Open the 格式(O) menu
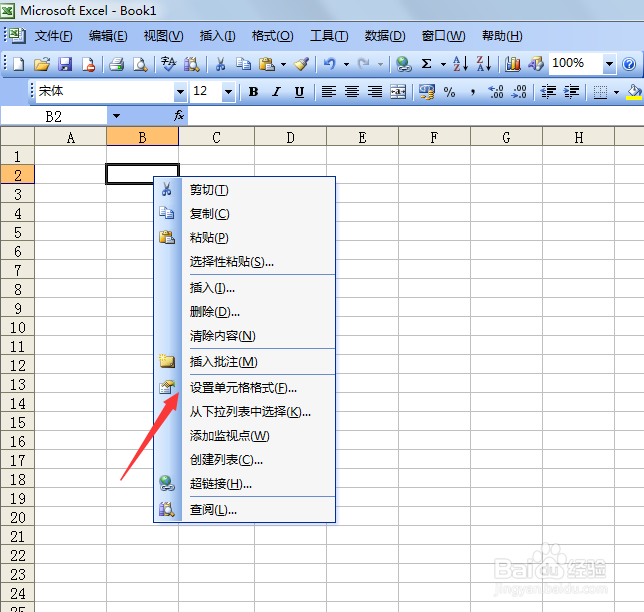 click(272, 36)
